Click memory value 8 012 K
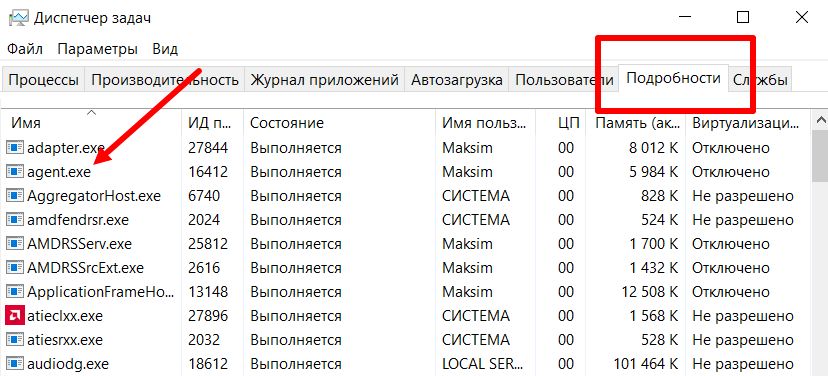This screenshot has width=828, height=376. click(653, 148)
